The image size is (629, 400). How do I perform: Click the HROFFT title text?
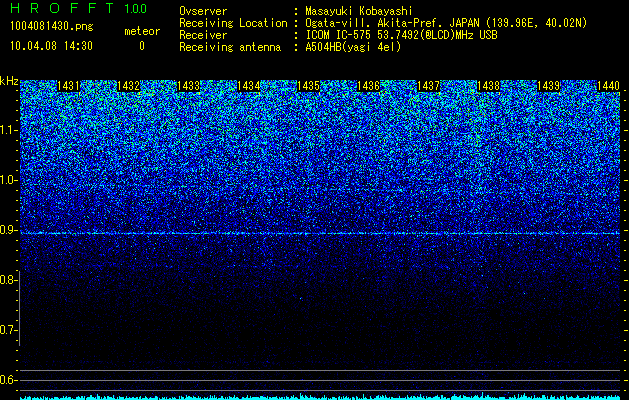(x=62, y=8)
